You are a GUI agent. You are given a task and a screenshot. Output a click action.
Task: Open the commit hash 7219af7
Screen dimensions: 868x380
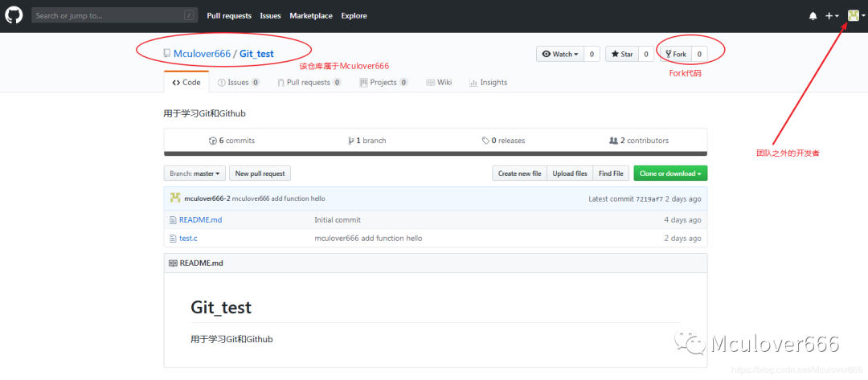pos(649,198)
